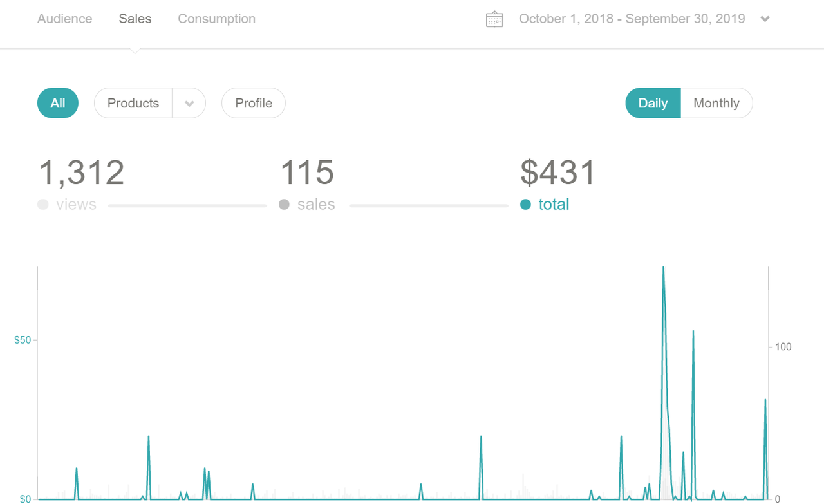Expand the date range chevron
This screenshot has width=824, height=504.
pos(765,19)
